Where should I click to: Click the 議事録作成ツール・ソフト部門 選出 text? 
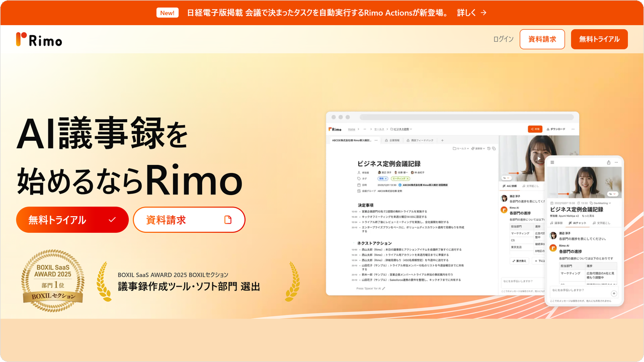[189, 287]
